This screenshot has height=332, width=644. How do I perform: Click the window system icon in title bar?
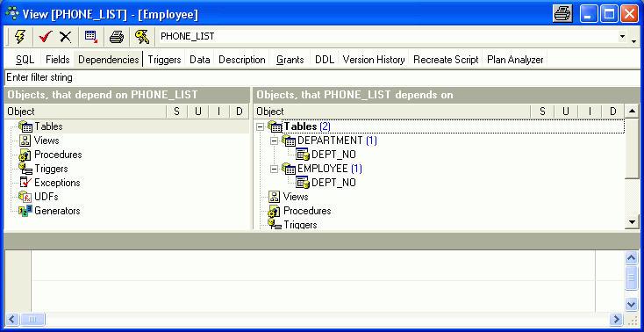click(12, 13)
